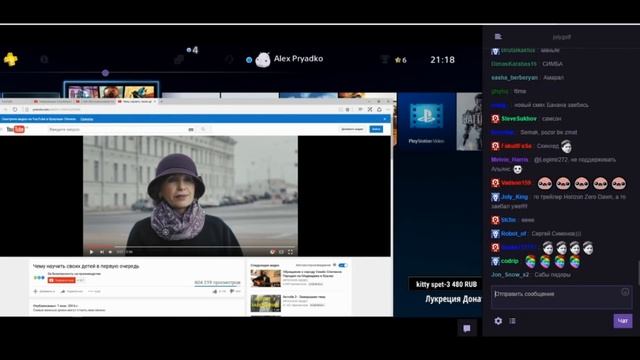The image size is (640, 360).
Task: Click the purple Chat send button
Action: point(623,321)
